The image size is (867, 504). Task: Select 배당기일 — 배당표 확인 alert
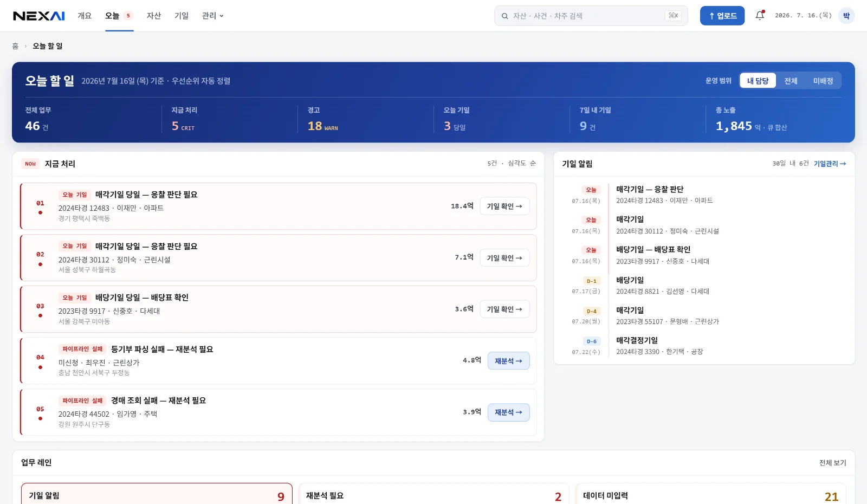pos(704,255)
